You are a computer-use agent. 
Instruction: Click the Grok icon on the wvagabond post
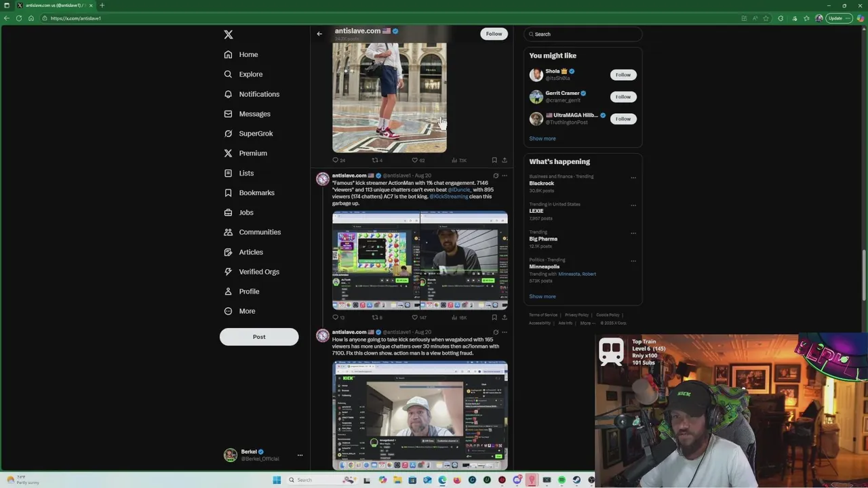pos(496,332)
